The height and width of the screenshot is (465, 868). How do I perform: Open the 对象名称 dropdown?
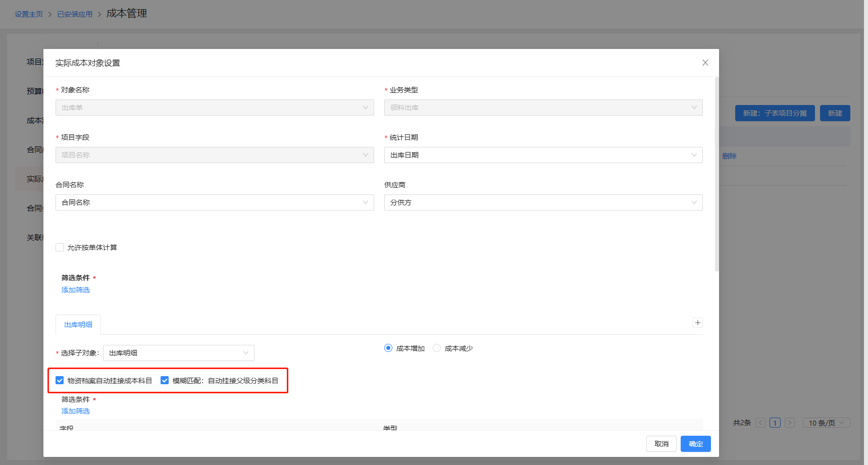pos(215,108)
